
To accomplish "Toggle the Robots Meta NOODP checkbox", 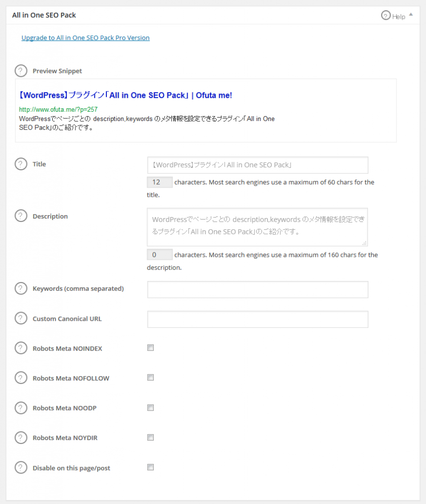I will point(151,408).
